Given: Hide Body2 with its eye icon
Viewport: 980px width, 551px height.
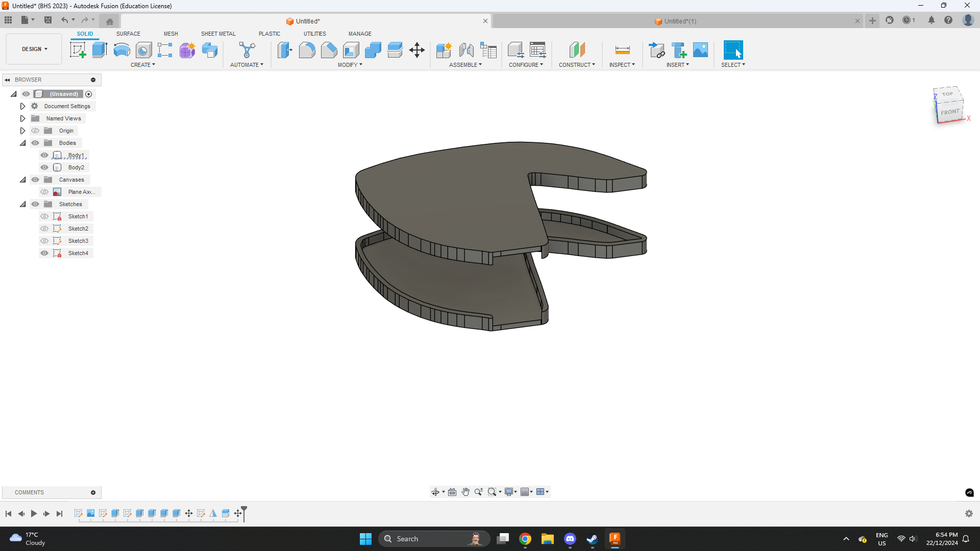Looking at the screenshot, I should tap(44, 167).
